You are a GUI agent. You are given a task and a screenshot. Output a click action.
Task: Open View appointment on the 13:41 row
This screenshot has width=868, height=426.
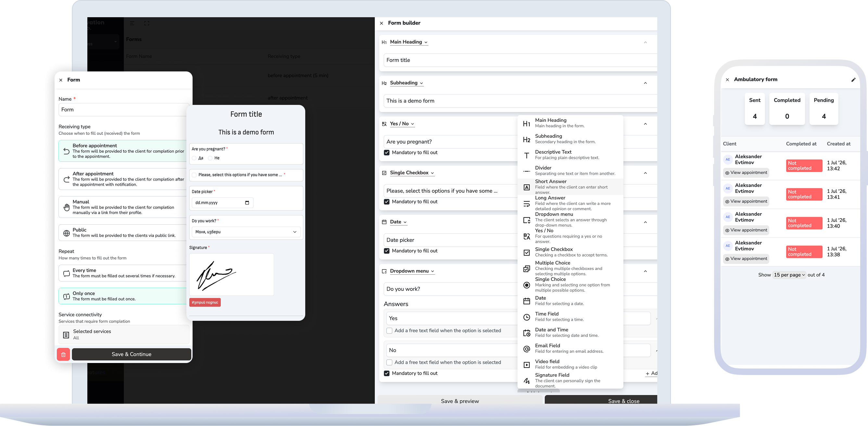click(x=746, y=202)
